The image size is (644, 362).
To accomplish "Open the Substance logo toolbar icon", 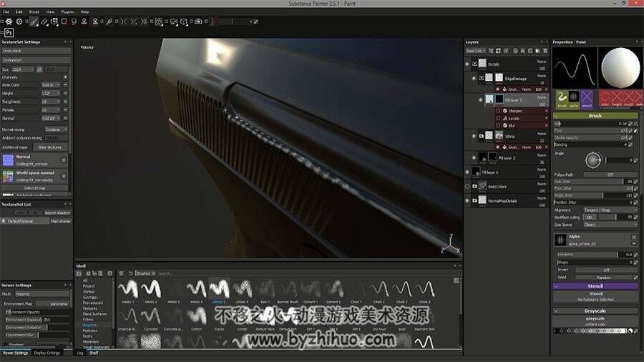I will [9, 21].
